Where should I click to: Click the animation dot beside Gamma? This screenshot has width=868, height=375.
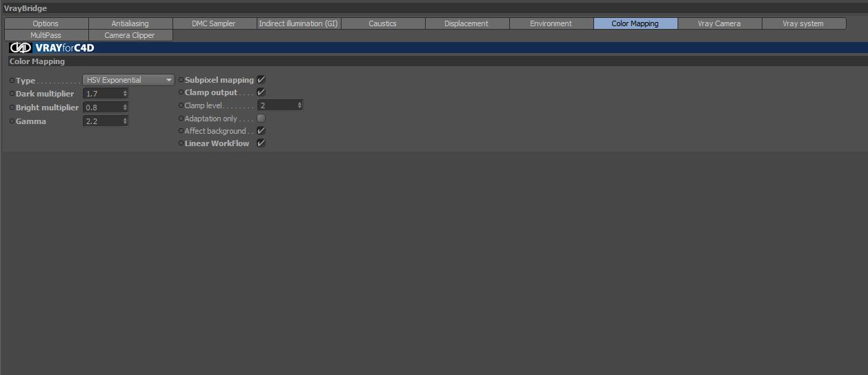coord(12,121)
